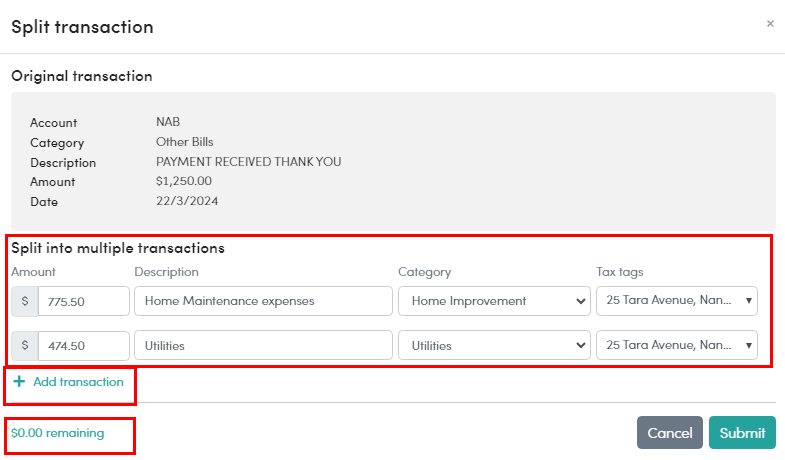Click the dollar sign before 474.50

25,345
